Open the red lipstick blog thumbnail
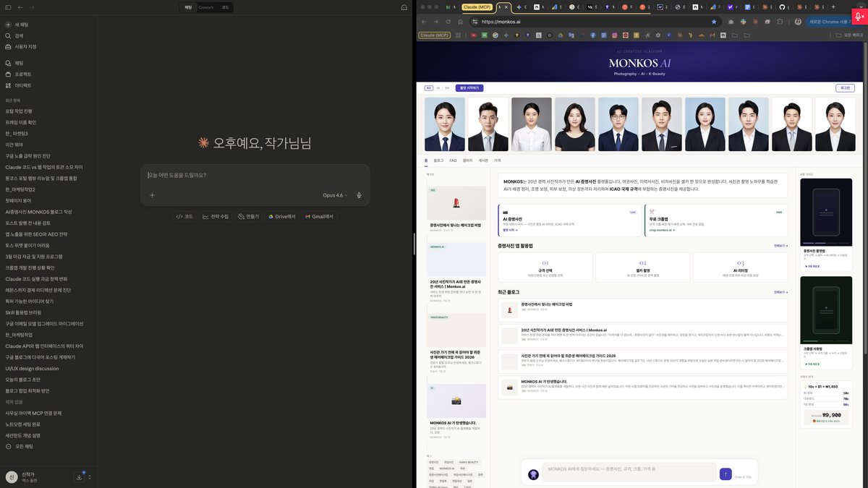Image resolution: width=868 pixels, height=488 pixels. (456, 204)
